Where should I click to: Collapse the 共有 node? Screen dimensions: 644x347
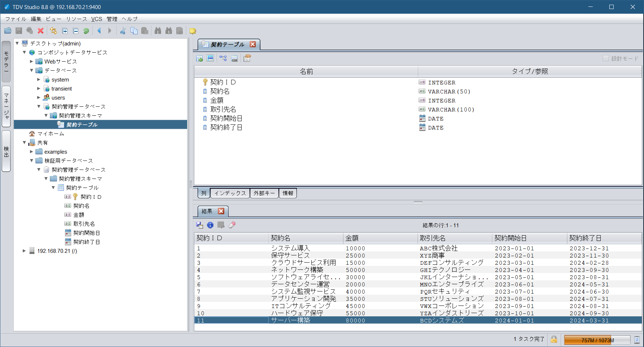(24, 142)
